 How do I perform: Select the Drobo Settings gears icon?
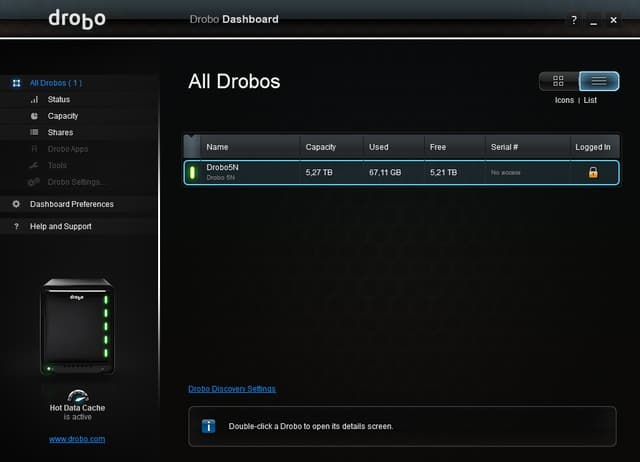[x=33, y=182]
